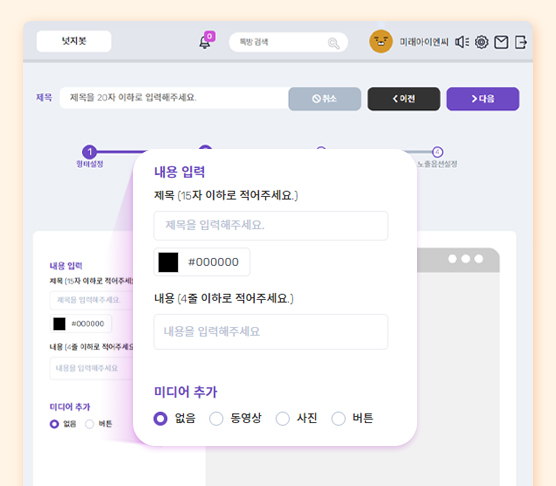Screen dimensions: 556x486
Task: Click the 다음 next button
Action: [483, 99]
